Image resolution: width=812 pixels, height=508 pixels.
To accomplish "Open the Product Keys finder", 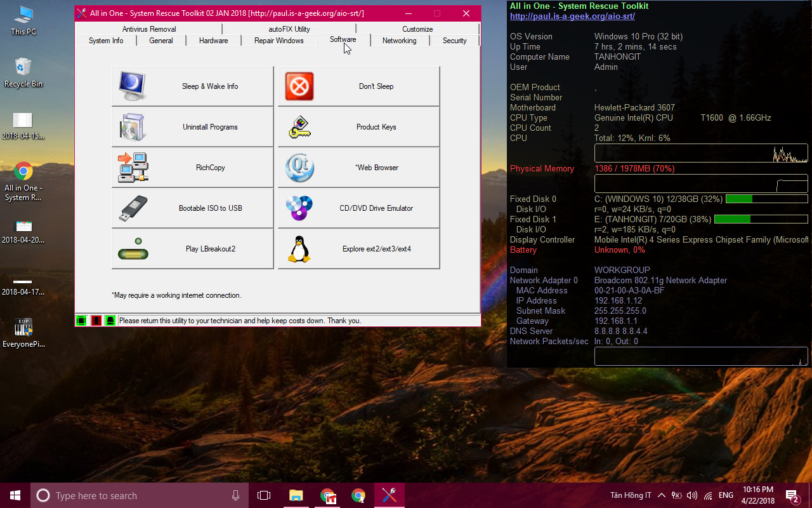I will [359, 127].
